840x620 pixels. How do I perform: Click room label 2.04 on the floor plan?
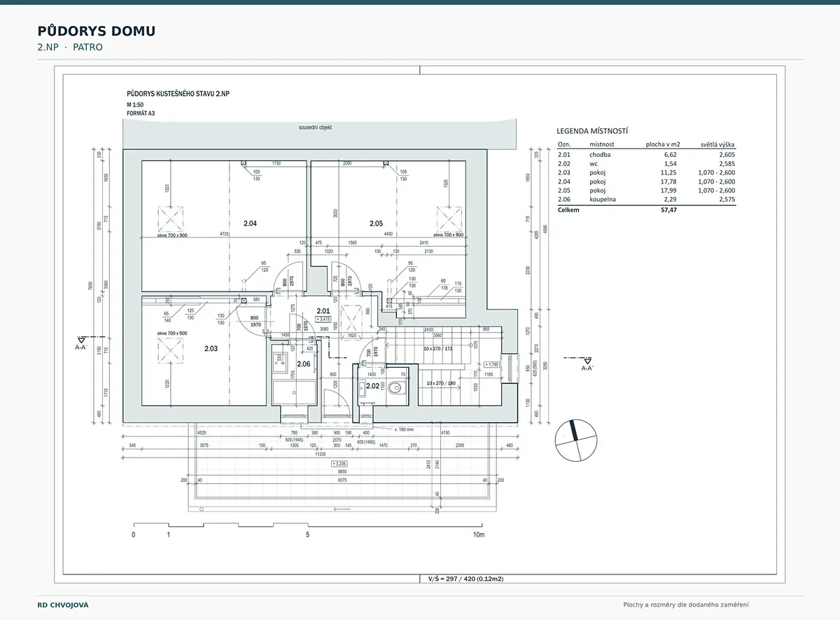251,224
